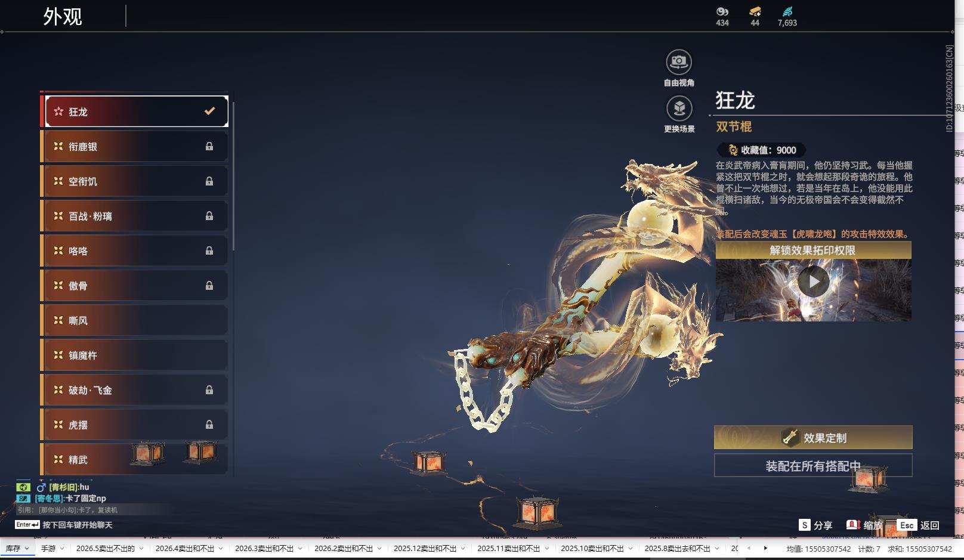The image size is (964, 560).
Task: Click the 外观 page title
Action: click(x=63, y=16)
